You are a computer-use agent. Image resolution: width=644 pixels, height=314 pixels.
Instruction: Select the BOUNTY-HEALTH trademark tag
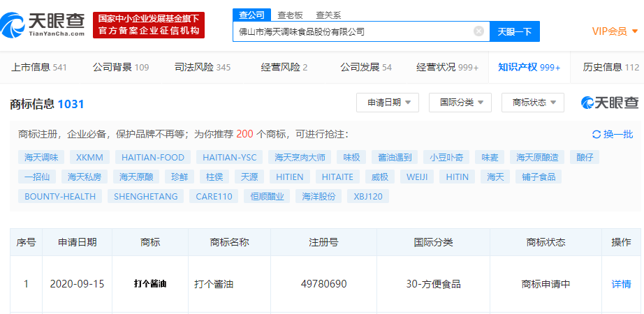coord(60,196)
